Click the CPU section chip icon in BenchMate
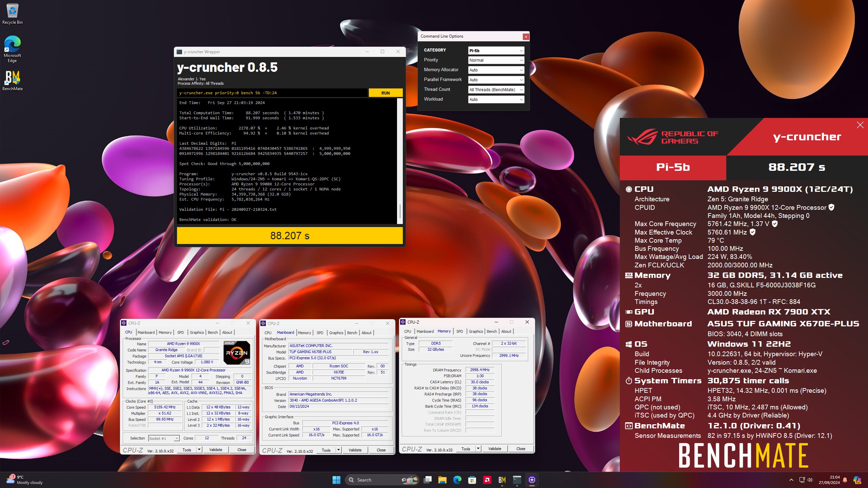 coord(629,189)
